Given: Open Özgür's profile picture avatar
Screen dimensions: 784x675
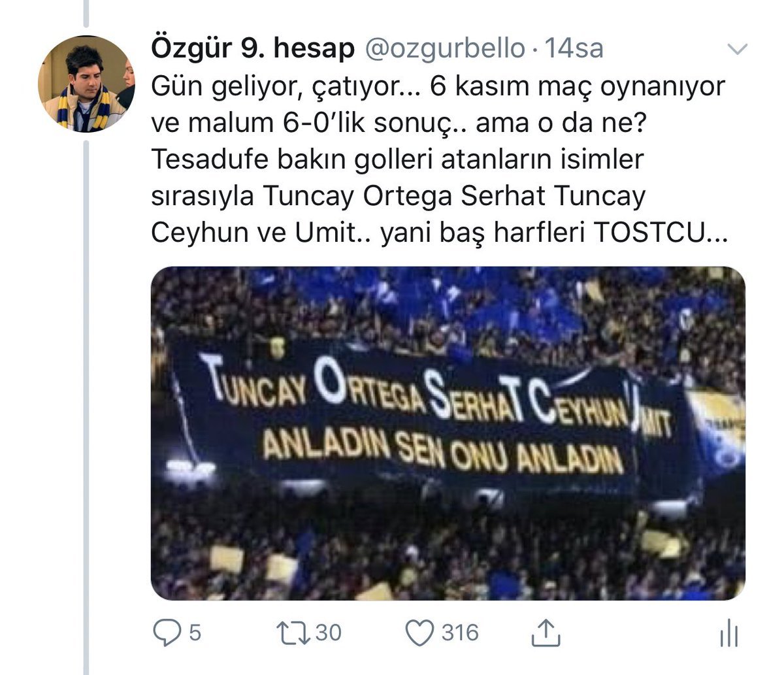Looking at the screenshot, I should click(86, 84).
